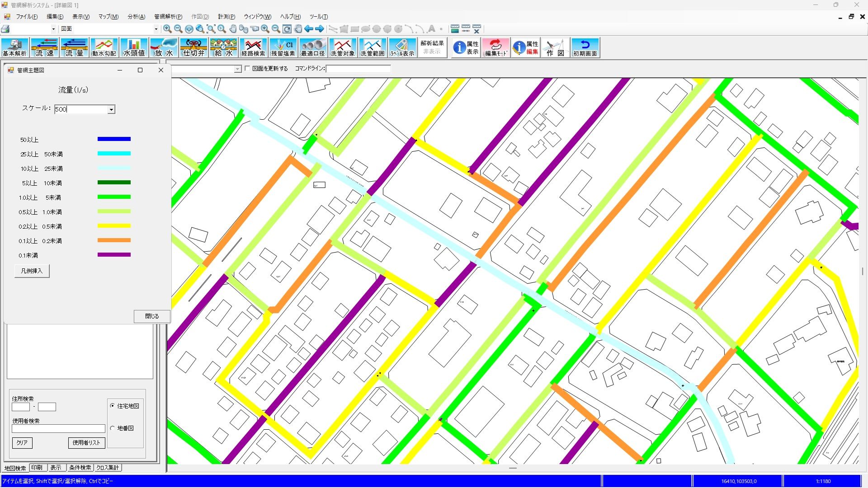Select the 仕切弁 gate valve tool
Image resolution: width=868 pixels, height=488 pixels.
click(x=193, y=47)
